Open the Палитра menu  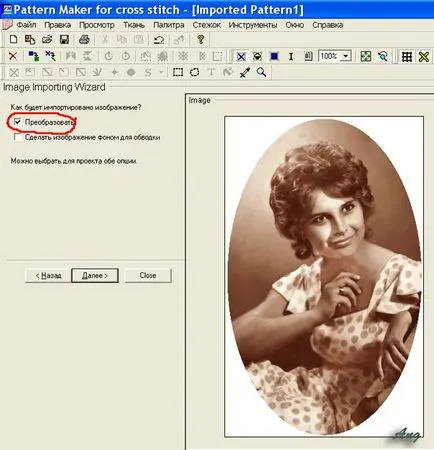coord(169,25)
